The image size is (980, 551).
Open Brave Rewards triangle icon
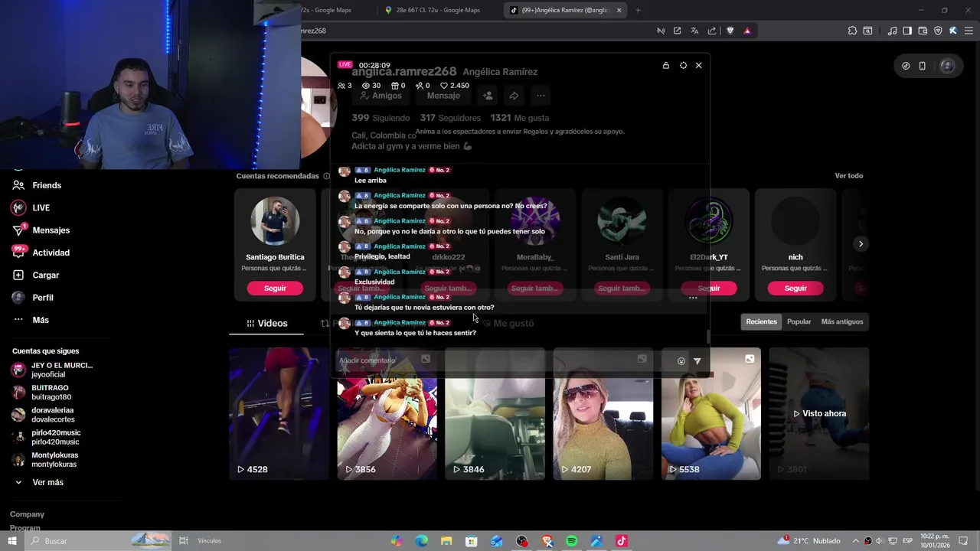pos(747,31)
